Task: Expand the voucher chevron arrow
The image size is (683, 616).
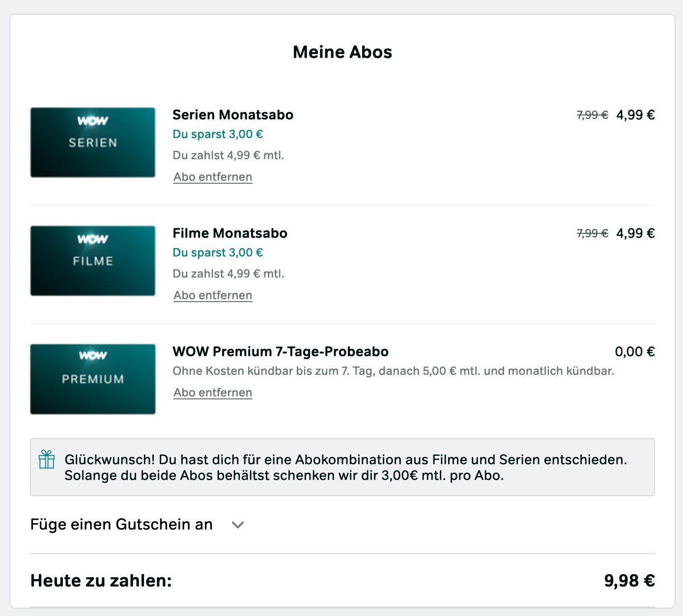Action: click(x=238, y=525)
